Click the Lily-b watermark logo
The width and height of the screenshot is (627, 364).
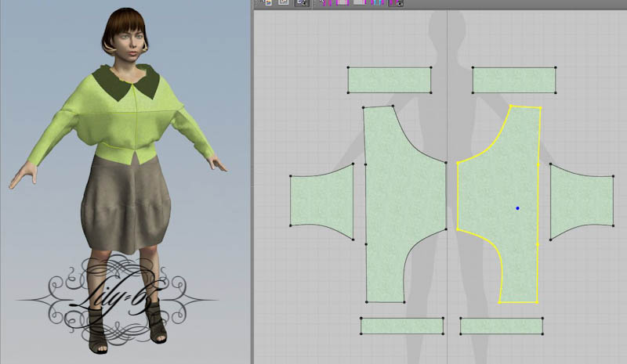(x=118, y=297)
